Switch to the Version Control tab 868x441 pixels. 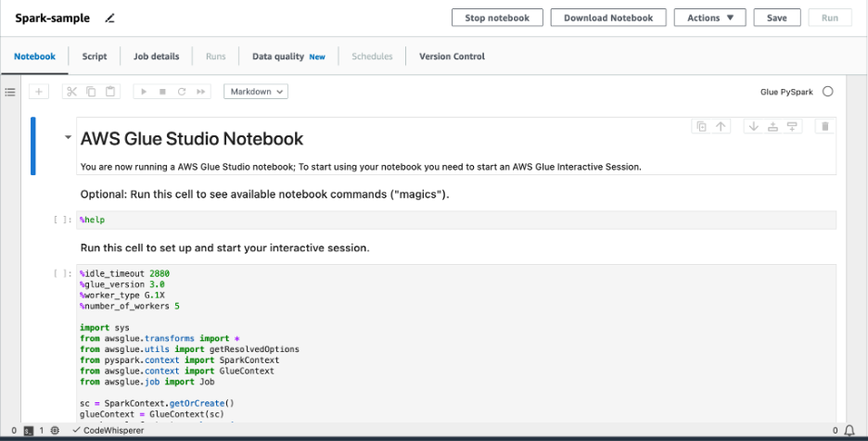click(x=452, y=57)
